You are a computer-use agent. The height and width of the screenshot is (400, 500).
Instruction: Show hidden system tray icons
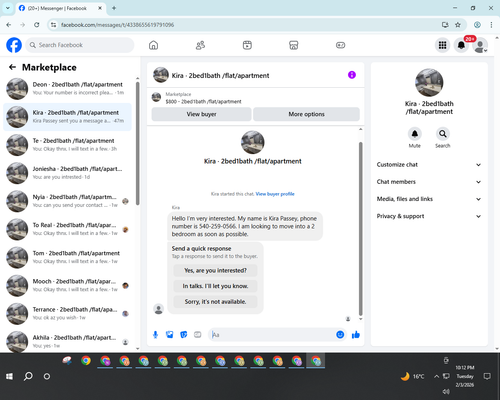coord(436,376)
